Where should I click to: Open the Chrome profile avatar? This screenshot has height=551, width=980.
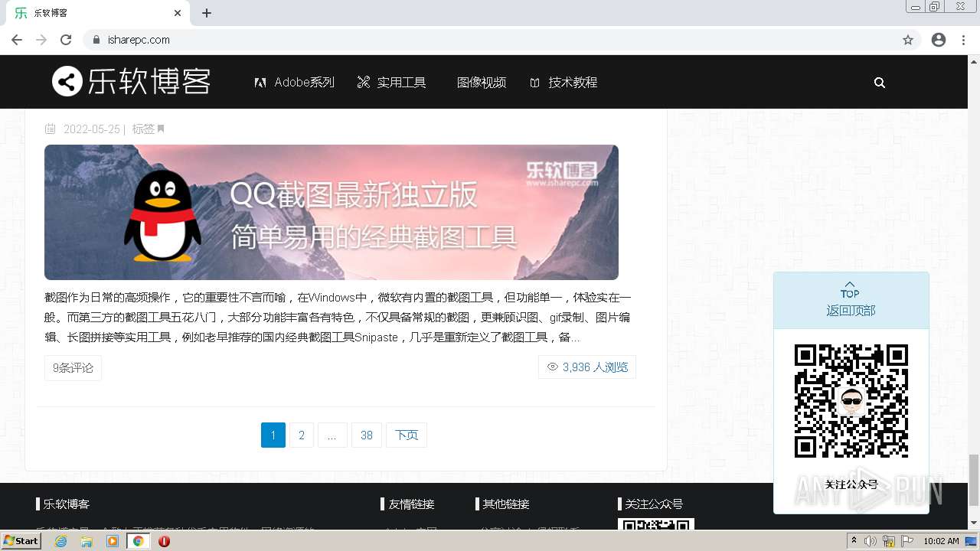coord(939,40)
